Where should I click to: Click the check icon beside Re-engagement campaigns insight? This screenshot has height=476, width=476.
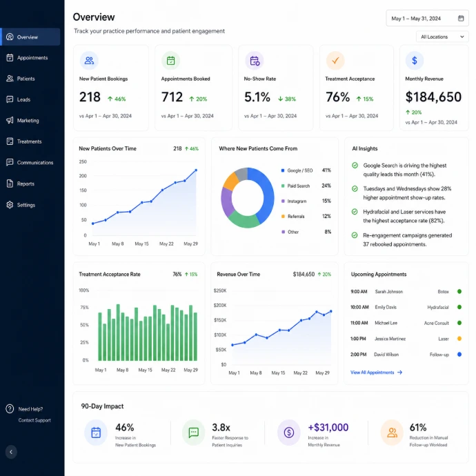[x=355, y=235]
